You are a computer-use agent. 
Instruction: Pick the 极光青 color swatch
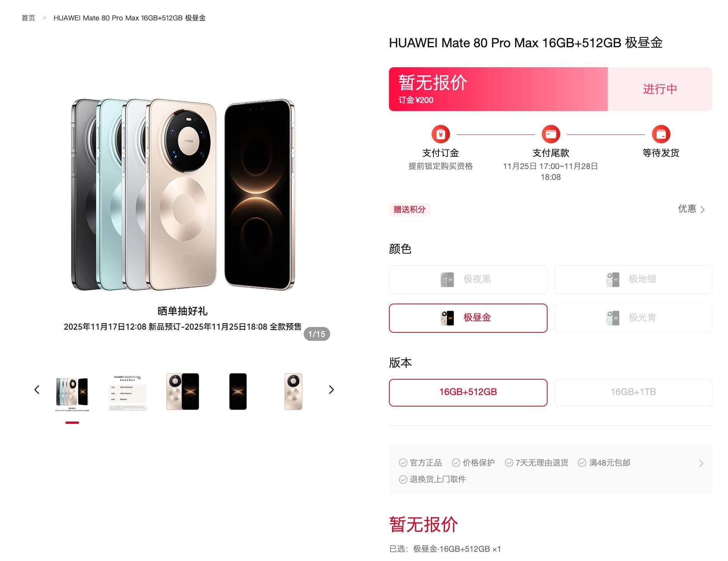coord(633,318)
